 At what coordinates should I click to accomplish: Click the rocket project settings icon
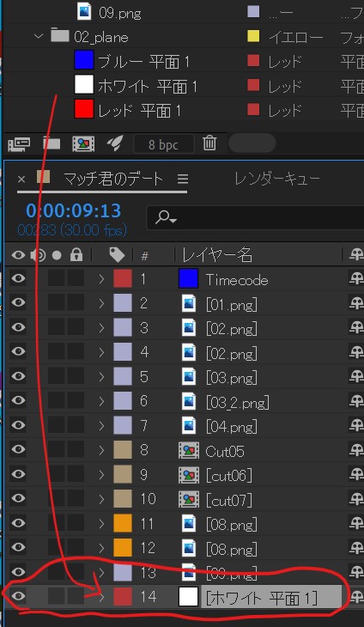pyautogui.click(x=115, y=143)
